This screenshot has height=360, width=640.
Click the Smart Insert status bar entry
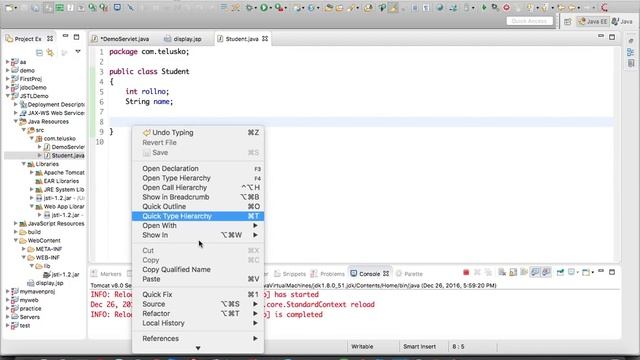(x=420, y=347)
